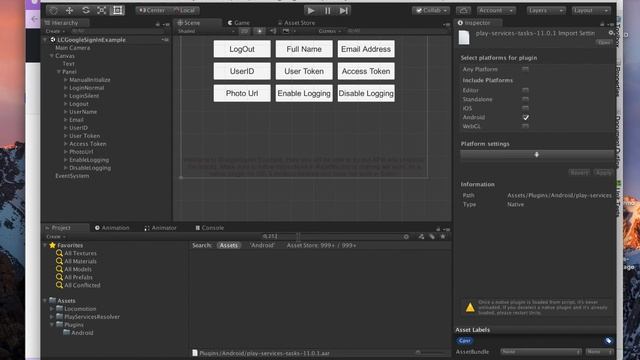Open the asset label tag icon
Image resolution: width=640 pixels, height=360 pixels.
[x=608, y=340]
